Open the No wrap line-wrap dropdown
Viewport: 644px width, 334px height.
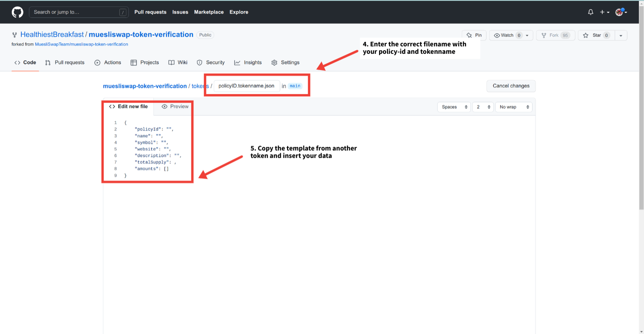coord(514,107)
